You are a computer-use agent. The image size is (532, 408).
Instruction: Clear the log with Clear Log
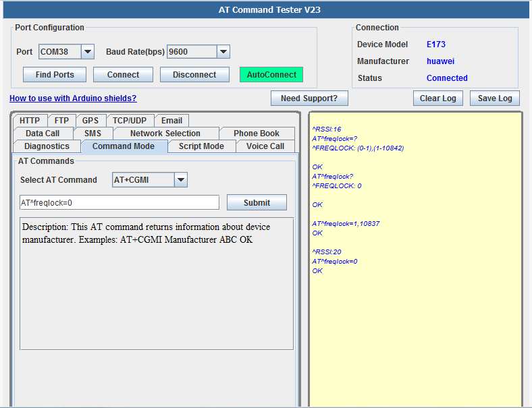coord(437,98)
